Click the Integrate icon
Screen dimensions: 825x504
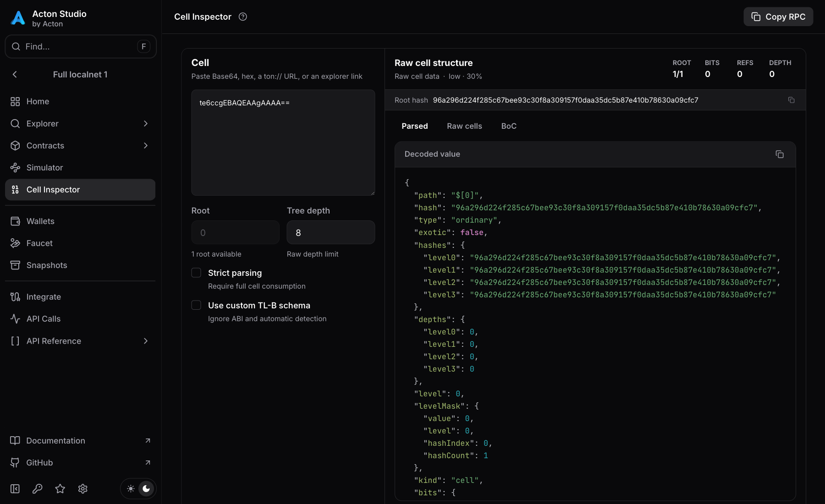15,296
